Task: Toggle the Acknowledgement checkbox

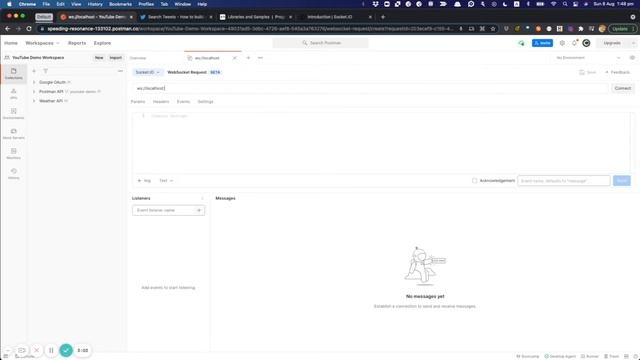Action: point(474,180)
